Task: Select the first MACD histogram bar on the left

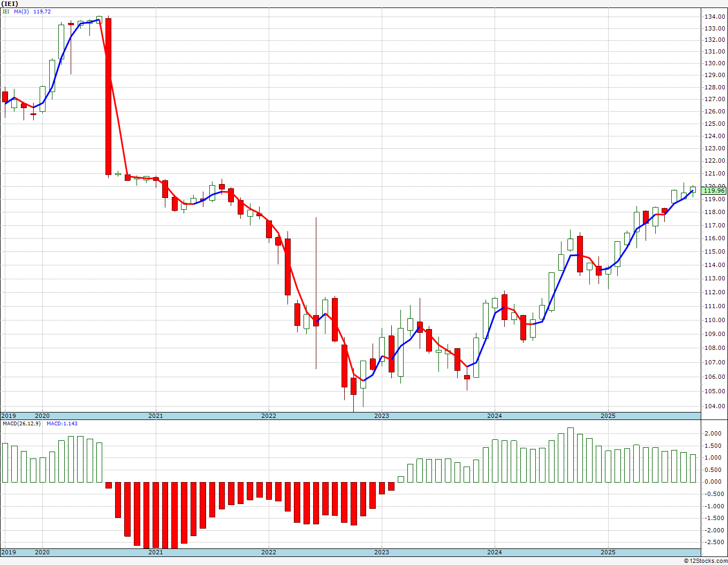Action: pyautogui.click(x=5, y=463)
